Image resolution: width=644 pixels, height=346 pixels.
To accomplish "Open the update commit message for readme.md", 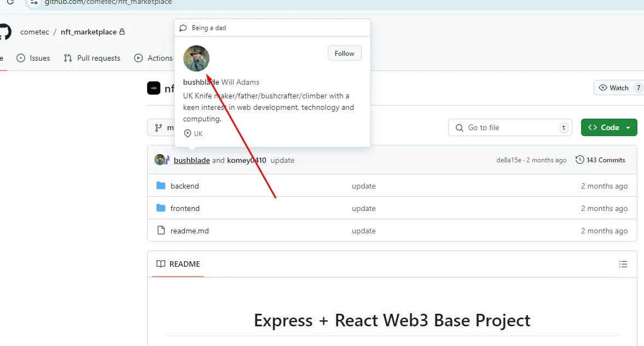I will [x=363, y=231].
